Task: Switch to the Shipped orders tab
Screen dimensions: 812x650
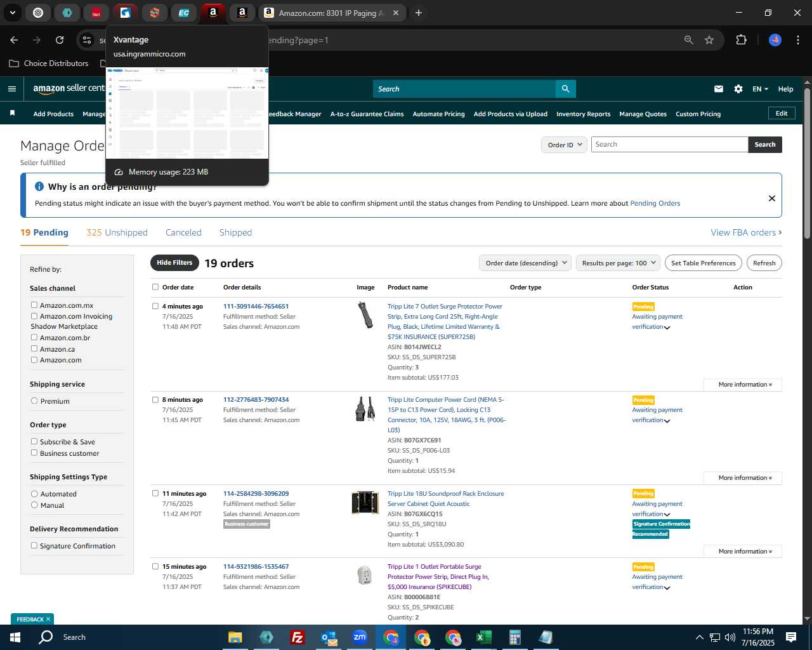Action: [x=235, y=232]
